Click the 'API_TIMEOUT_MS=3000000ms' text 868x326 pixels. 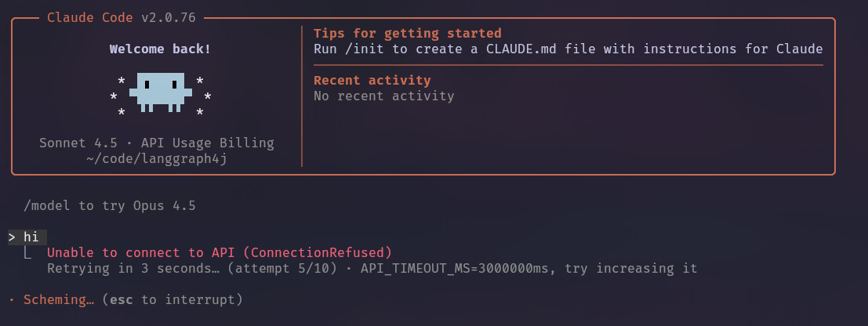[x=455, y=269]
